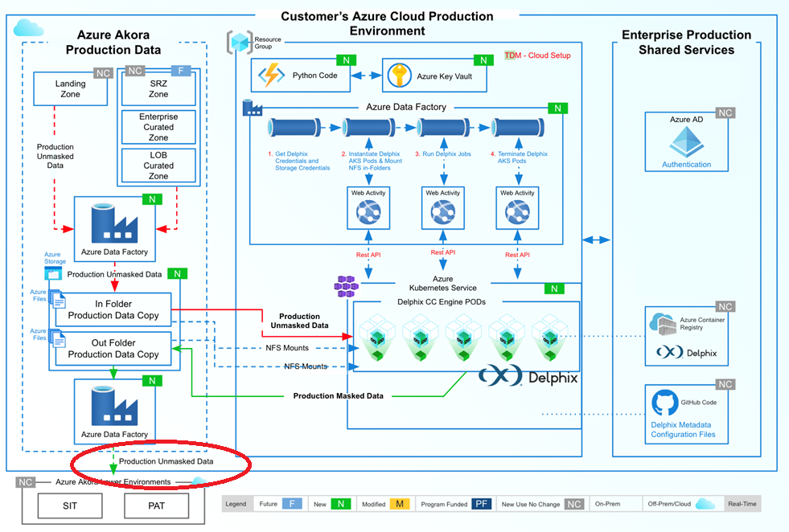The image size is (789, 532).
Task: Click the On-Prem legend entry
Action: pos(607,504)
